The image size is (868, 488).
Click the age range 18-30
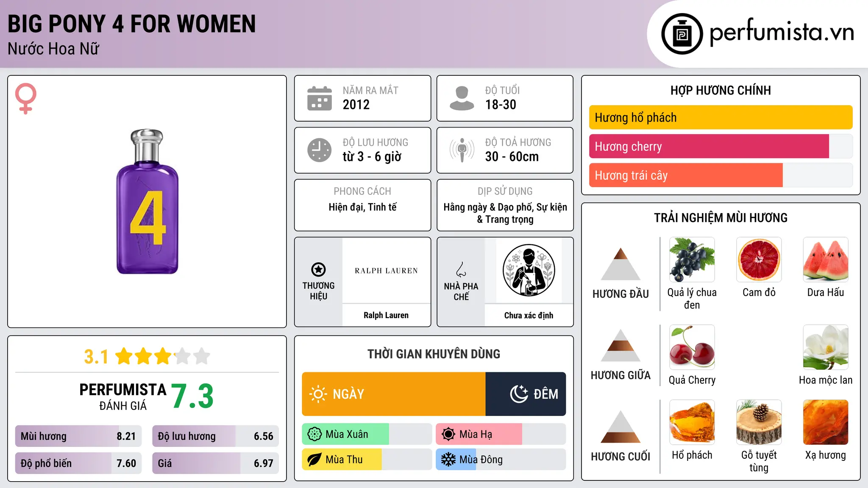tap(501, 105)
